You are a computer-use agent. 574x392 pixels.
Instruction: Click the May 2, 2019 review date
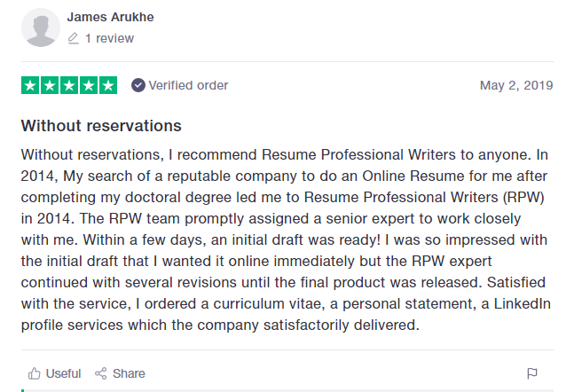point(516,86)
